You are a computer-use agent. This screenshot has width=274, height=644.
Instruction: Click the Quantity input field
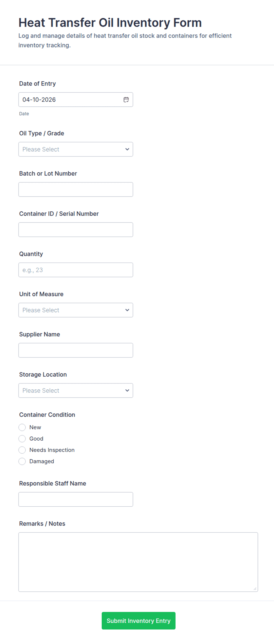point(76,270)
